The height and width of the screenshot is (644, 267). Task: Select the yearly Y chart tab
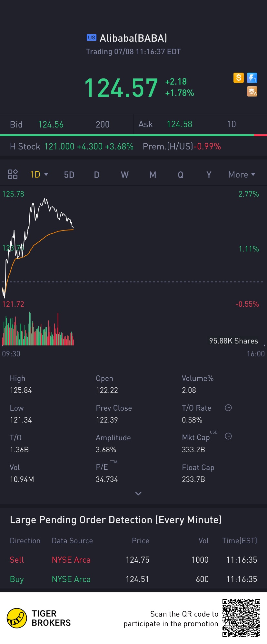point(209,175)
